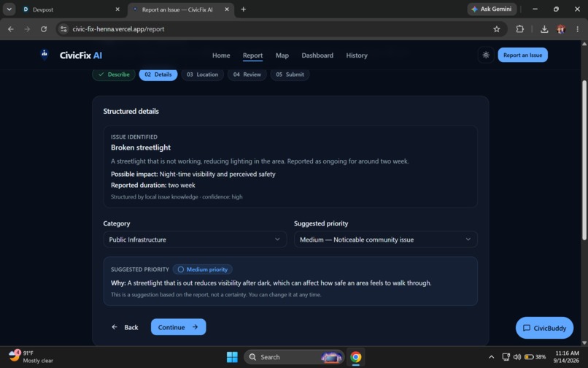This screenshot has height=368, width=588.
Task: Click the scrollbar up arrow
Action: click(584, 44)
